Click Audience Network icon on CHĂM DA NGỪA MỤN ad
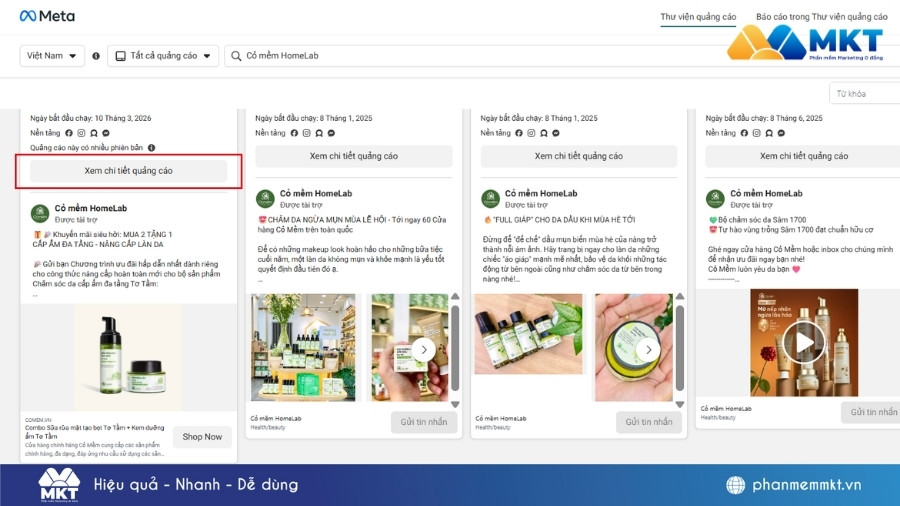The width and height of the screenshot is (900, 506). [319, 133]
